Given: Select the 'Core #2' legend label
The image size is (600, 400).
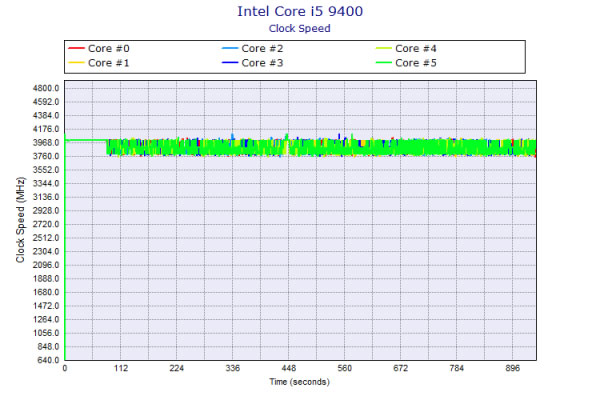Looking at the screenshot, I should click(262, 49).
